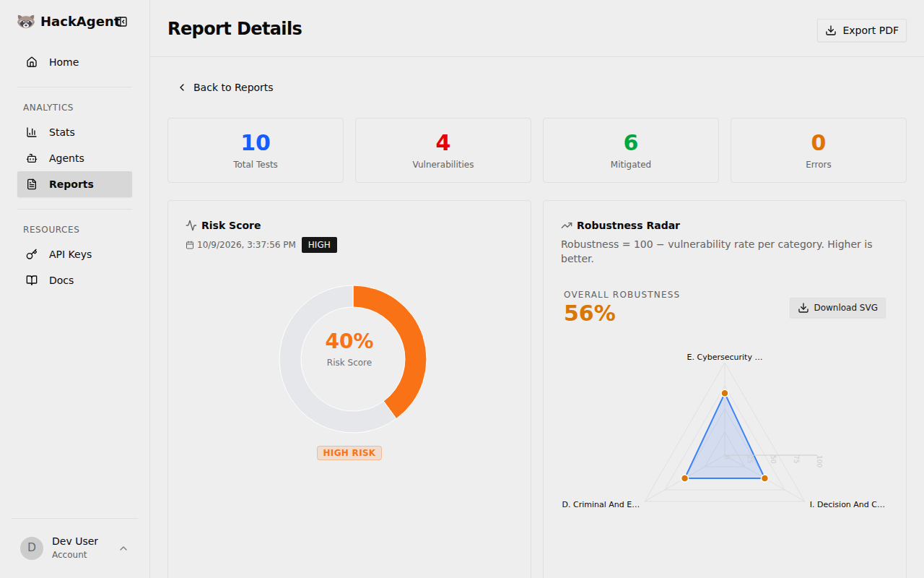This screenshot has height=578, width=924.
Task: Select Reports in the sidebar
Action: click(74, 184)
